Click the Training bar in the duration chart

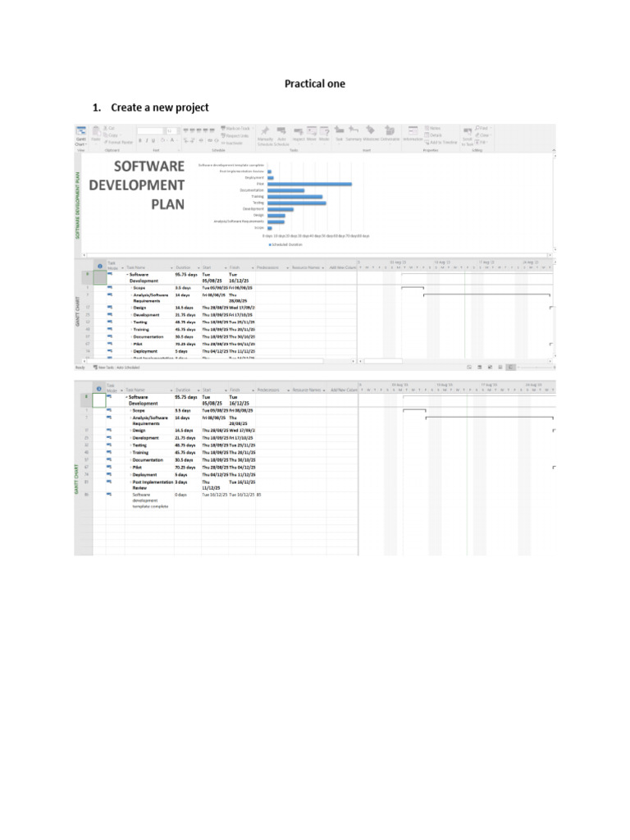[295, 197]
